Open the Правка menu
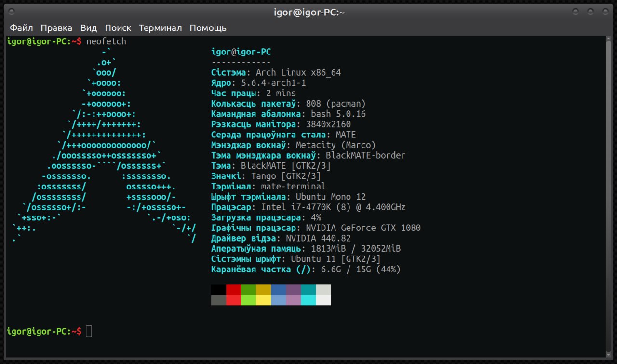Screen dimensions: 617x364 coord(56,28)
